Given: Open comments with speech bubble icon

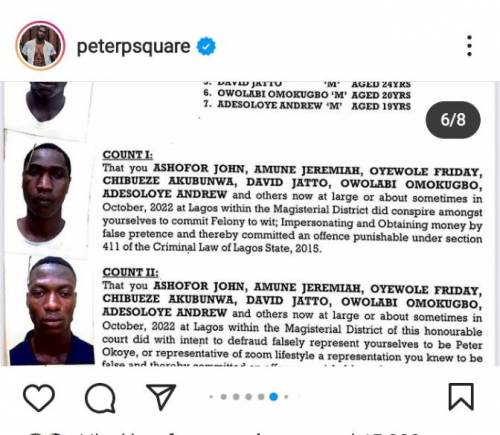Looking at the screenshot, I should pyautogui.click(x=100, y=398).
